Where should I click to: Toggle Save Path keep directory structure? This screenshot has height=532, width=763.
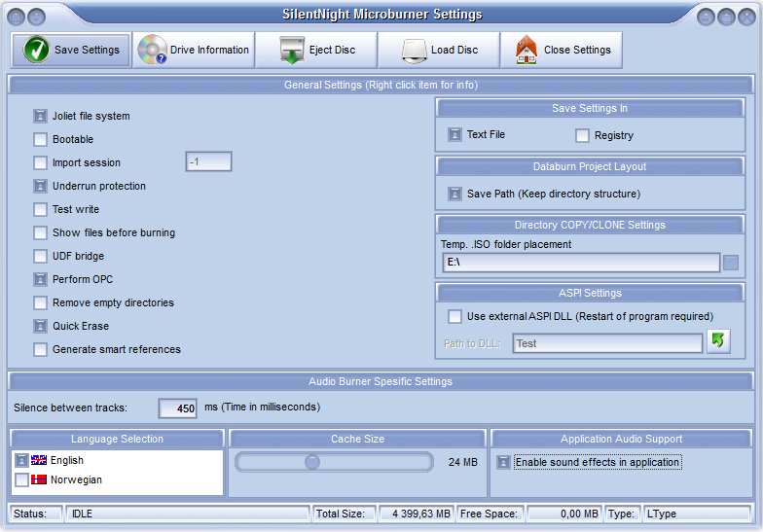pyautogui.click(x=455, y=195)
